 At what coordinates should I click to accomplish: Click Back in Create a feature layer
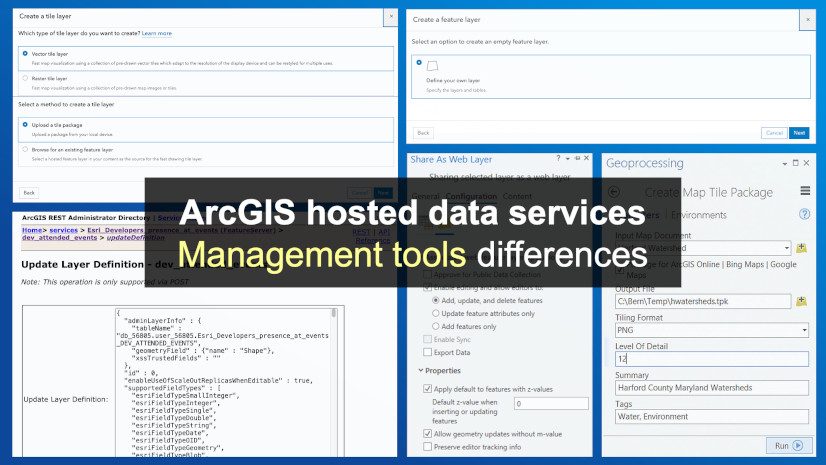(423, 133)
